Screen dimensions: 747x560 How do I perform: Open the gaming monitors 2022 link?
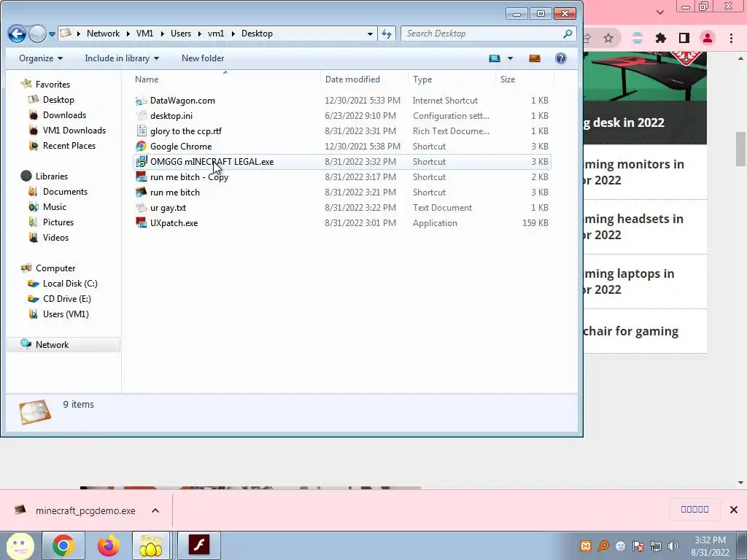[634, 172]
